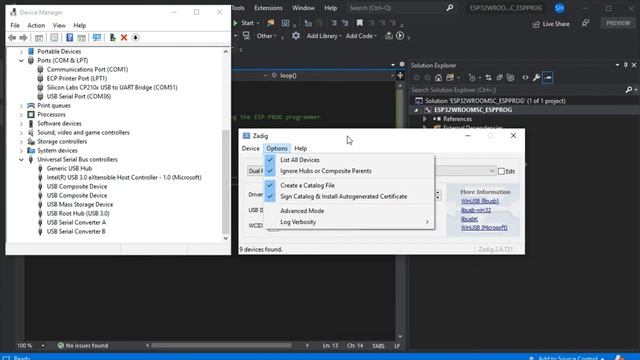This screenshot has width=640, height=360.
Task: Expand the Software devices node
Action: click(x=21, y=124)
